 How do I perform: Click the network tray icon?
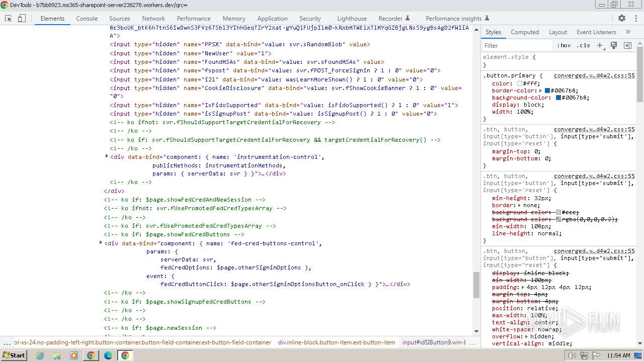click(x=584, y=355)
